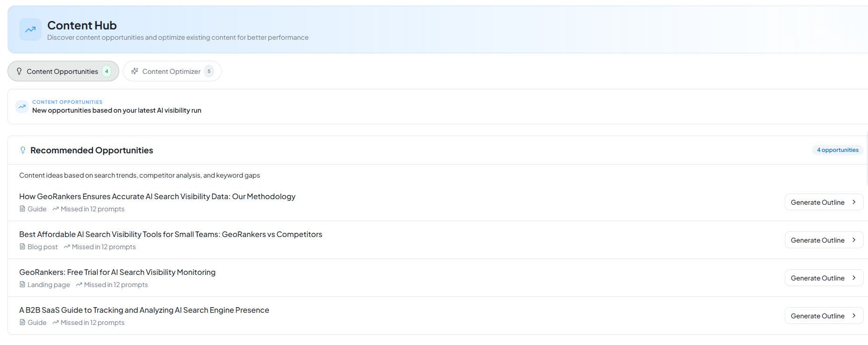Screen dimensions: 868x345
Task: Click the '4 opportunities' badge
Action: click(838, 150)
